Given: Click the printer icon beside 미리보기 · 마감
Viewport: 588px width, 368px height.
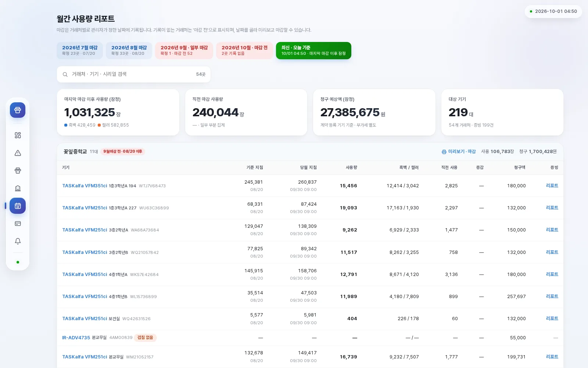Looking at the screenshot, I should (x=444, y=152).
